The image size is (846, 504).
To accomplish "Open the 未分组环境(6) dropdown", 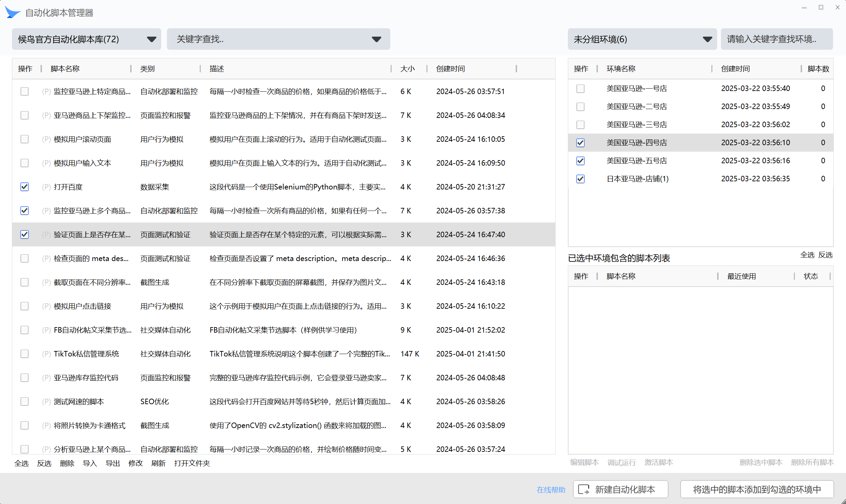I will click(x=642, y=39).
